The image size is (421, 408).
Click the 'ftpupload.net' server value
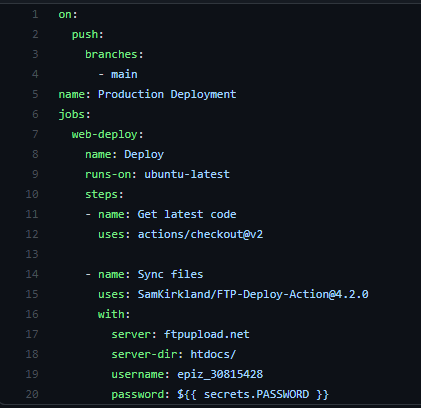click(x=206, y=334)
